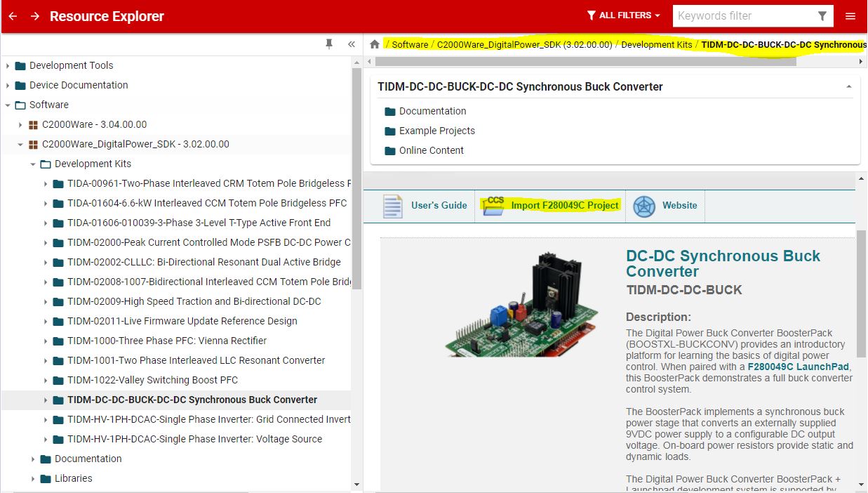
Task: Collapse the C2000Ware_DigitalPower_SDK - 3.02.00.00 node
Action: coord(20,144)
